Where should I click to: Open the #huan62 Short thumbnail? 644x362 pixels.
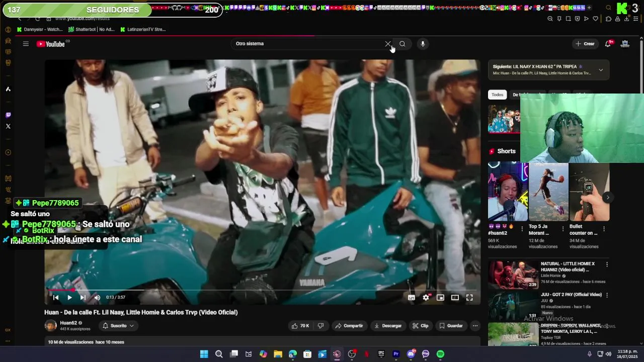[508, 192]
